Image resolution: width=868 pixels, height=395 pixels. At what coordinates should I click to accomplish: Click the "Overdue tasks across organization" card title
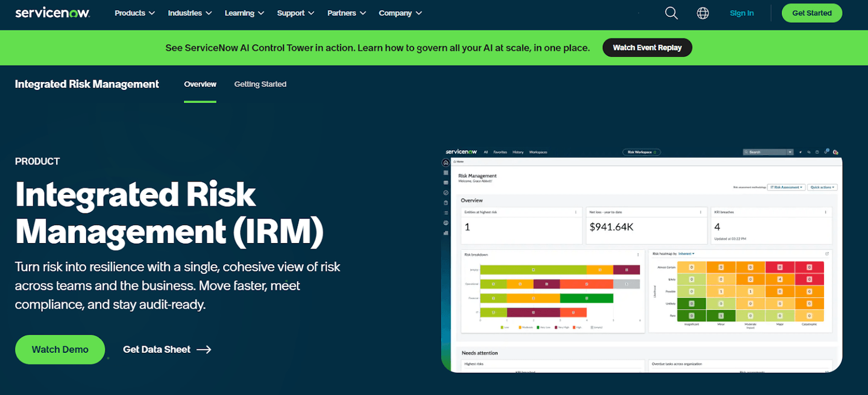point(677,364)
